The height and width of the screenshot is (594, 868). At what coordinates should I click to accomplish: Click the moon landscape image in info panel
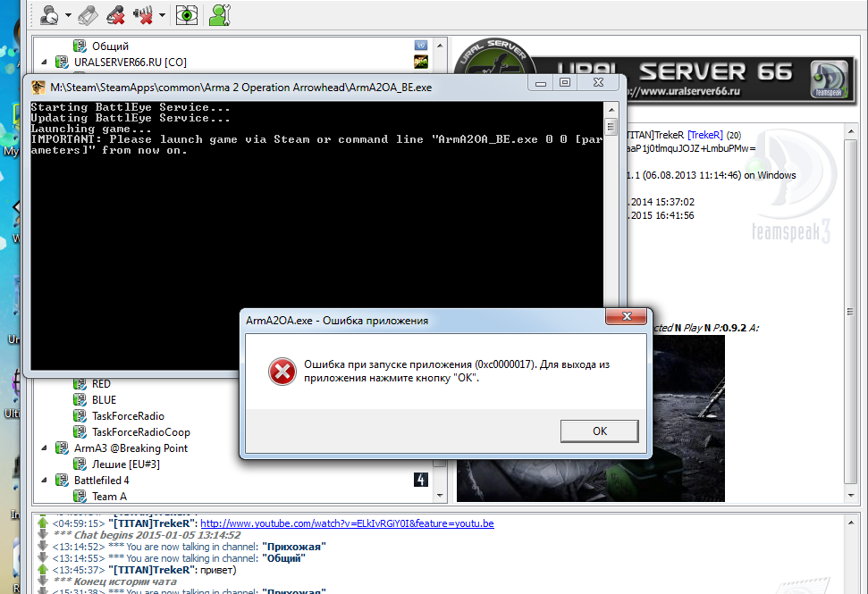tap(591, 418)
